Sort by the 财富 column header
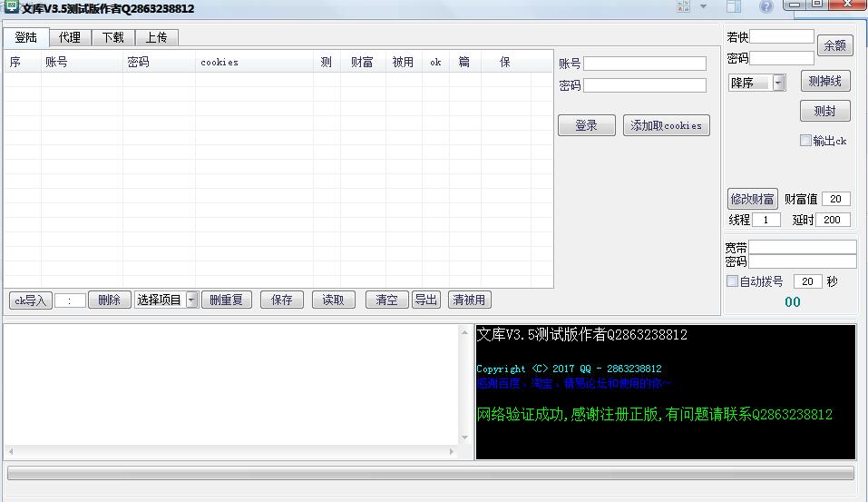 coord(363,62)
